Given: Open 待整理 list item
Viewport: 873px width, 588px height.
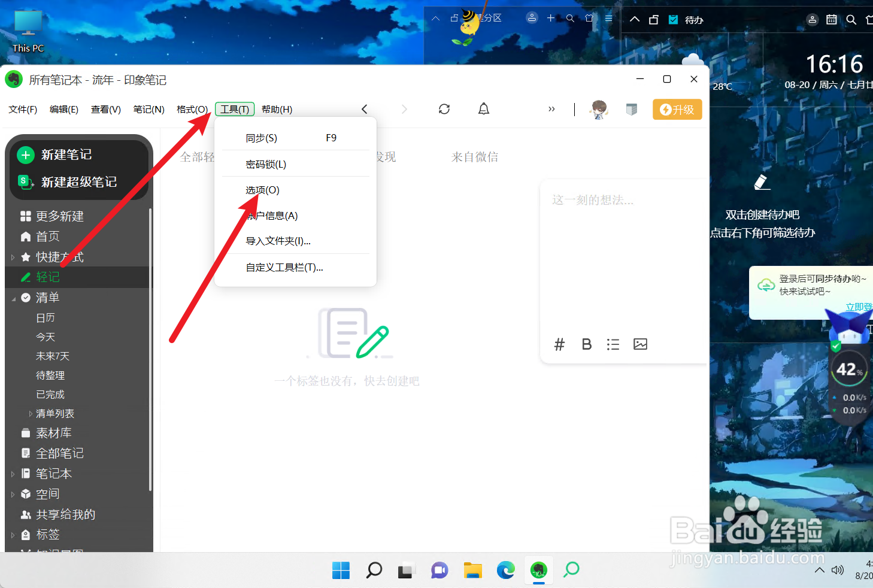Looking at the screenshot, I should [x=50, y=375].
